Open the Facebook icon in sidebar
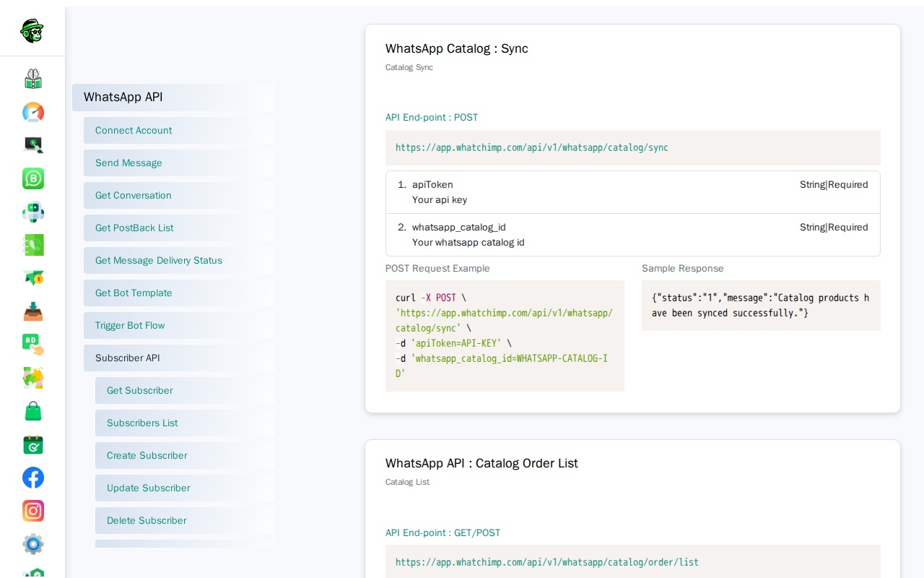The image size is (924, 578). coord(33,478)
